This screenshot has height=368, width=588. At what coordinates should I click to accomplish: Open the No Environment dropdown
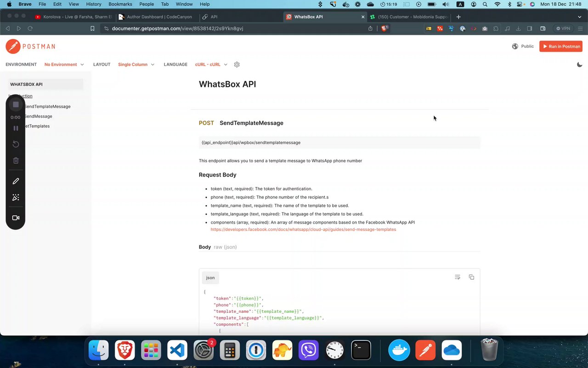(64, 64)
